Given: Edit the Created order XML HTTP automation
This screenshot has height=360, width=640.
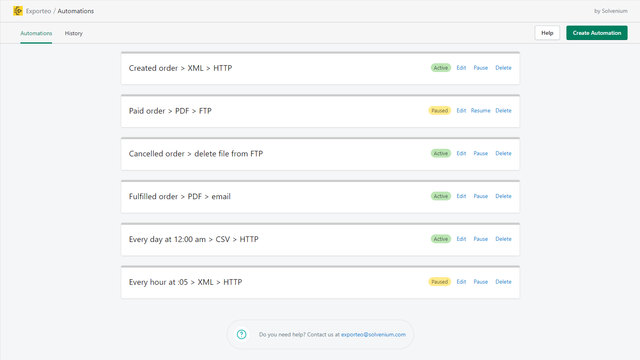Looking at the screenshot, I should (461, 68).
